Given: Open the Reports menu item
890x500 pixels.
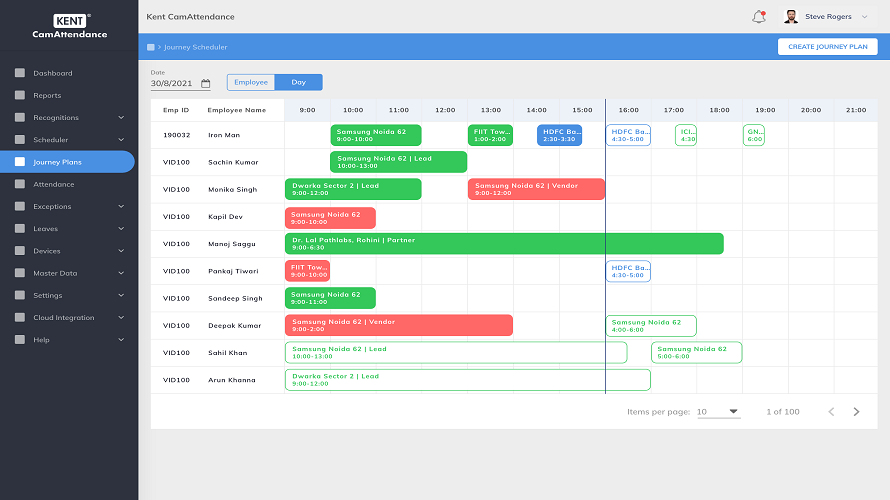Looking at the screenshot, I should [68, 95].
